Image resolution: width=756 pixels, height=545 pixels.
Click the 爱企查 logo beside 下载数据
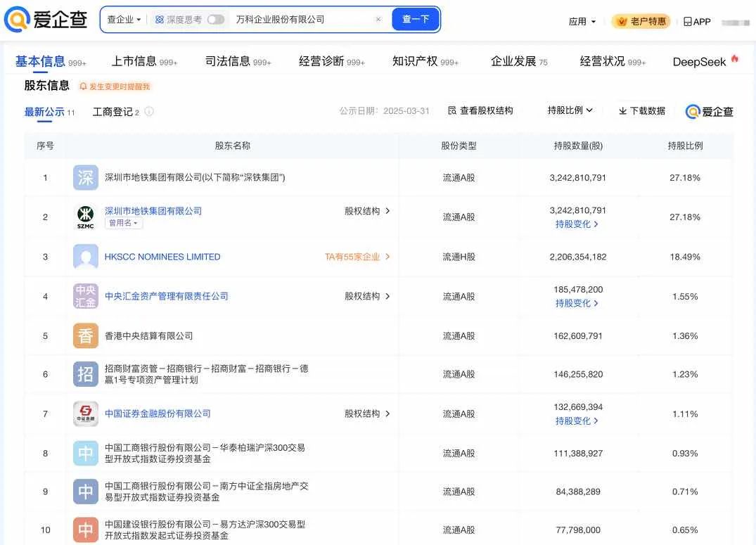coord(709,112)
